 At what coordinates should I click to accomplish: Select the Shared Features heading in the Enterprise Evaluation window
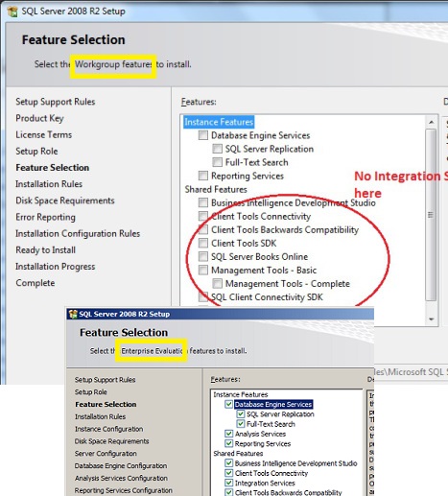[238, 454]
